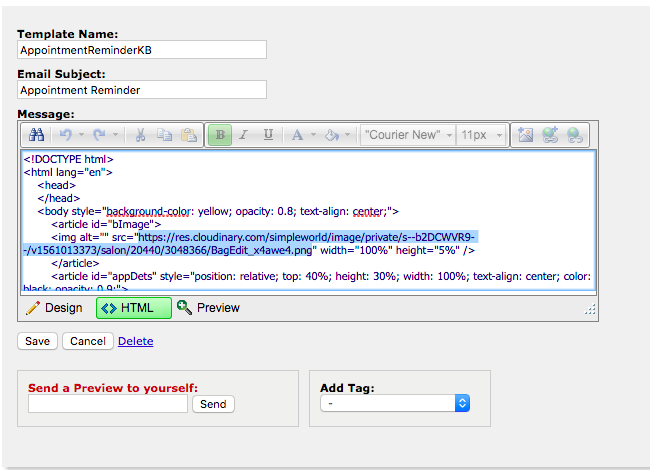Click the '<article id="bImage">' line
Viewport: 650px width, 470px height.
click(x=106, y=224)
